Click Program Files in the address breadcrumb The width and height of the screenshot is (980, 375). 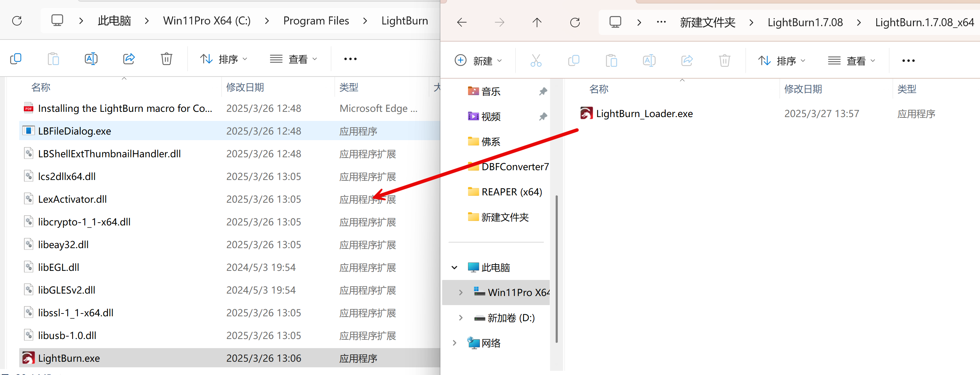pyautogui.click(x=316, y=21)
